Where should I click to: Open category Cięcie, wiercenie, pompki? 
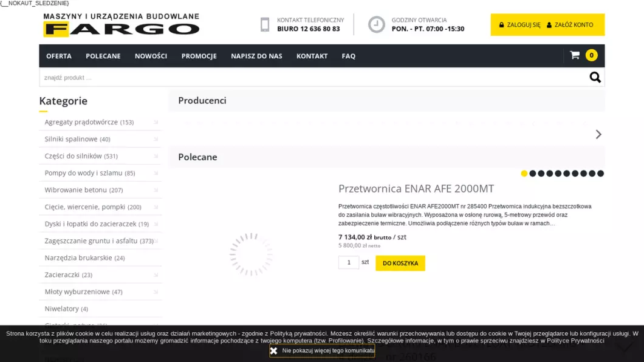coord(93,207)
